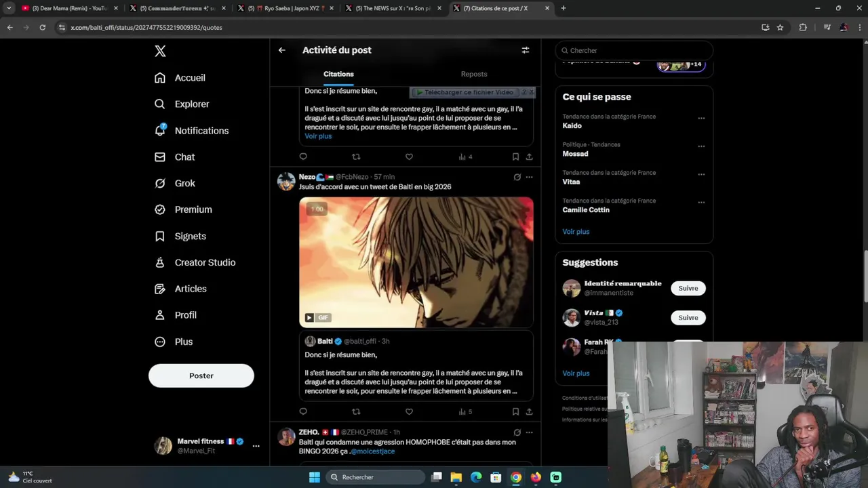Click the Articles icon

(x=160, y=289)
